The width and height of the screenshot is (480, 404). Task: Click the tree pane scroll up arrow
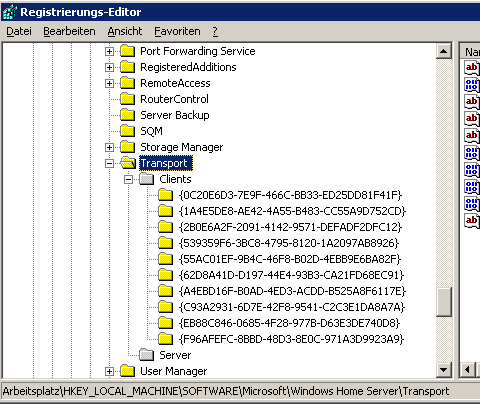coord(444,51)
